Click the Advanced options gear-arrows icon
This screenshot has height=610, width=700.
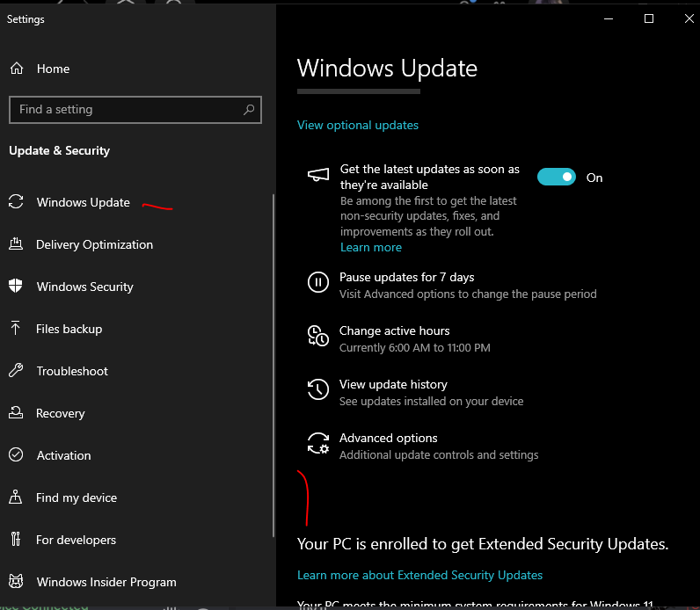click(318, 444)
